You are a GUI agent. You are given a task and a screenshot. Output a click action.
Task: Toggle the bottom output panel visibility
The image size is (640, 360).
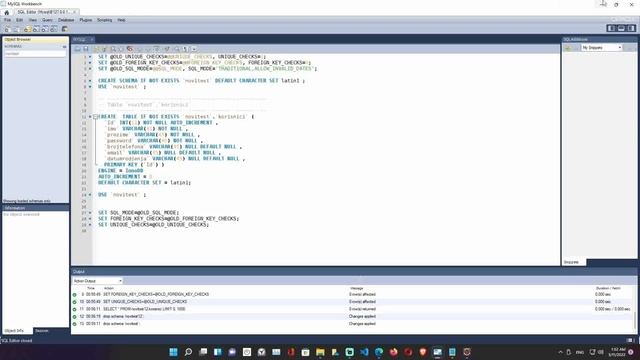point(621,28)
